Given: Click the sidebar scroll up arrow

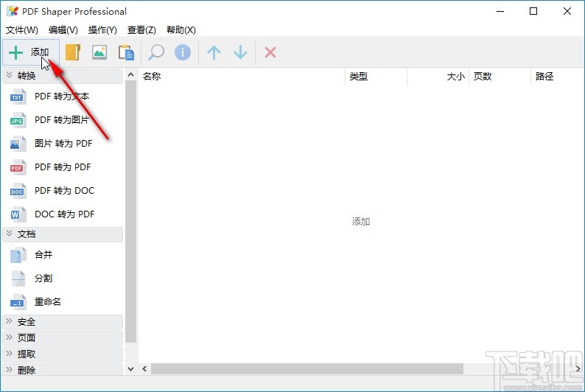Looking at the screenshot, I should pyautogui.click(x=130, y=74).
